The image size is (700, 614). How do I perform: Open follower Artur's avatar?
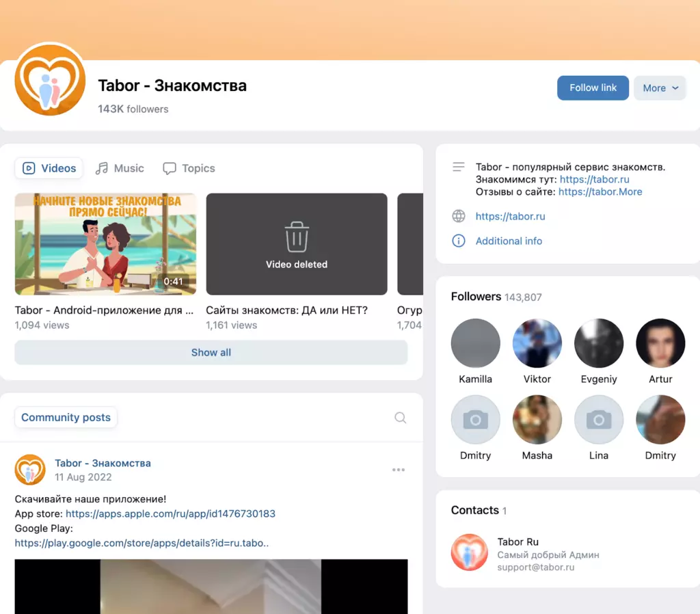pos(660,343)
